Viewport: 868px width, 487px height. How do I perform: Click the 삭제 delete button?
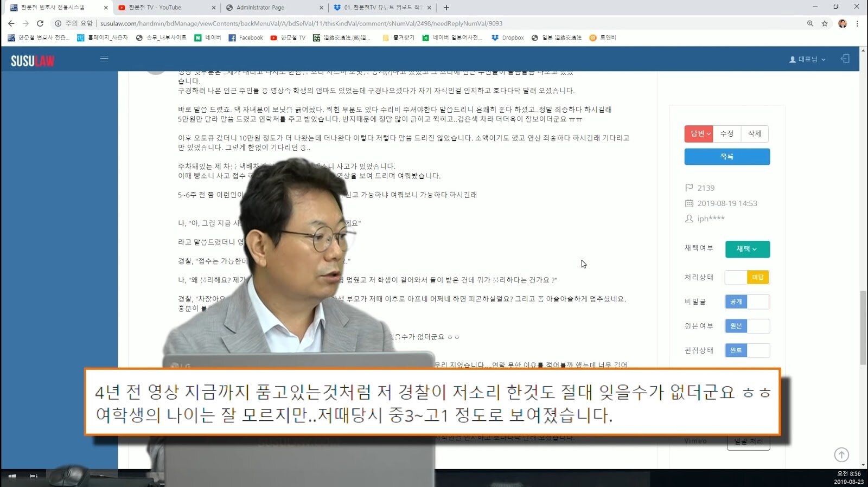click(x=755, y=133)
